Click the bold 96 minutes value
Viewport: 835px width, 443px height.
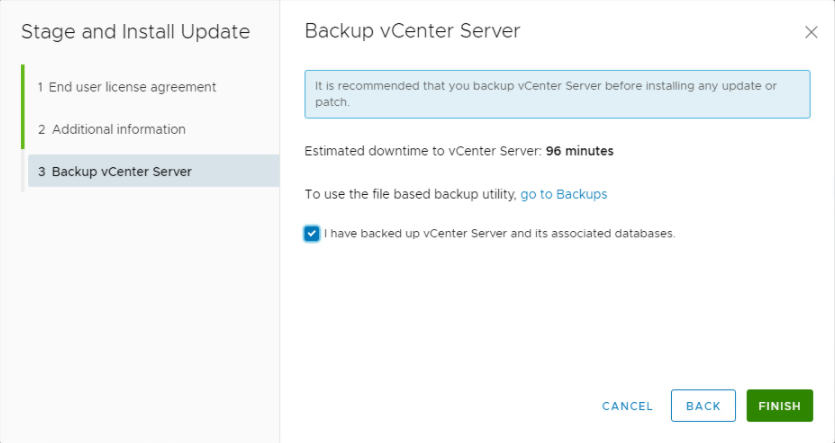(x=580, y=152)
